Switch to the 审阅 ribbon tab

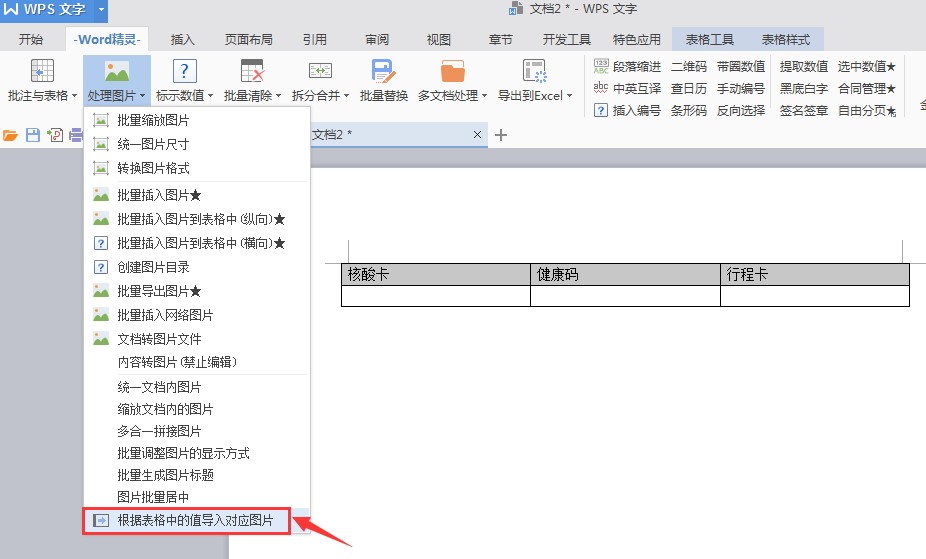click(377, 40)
